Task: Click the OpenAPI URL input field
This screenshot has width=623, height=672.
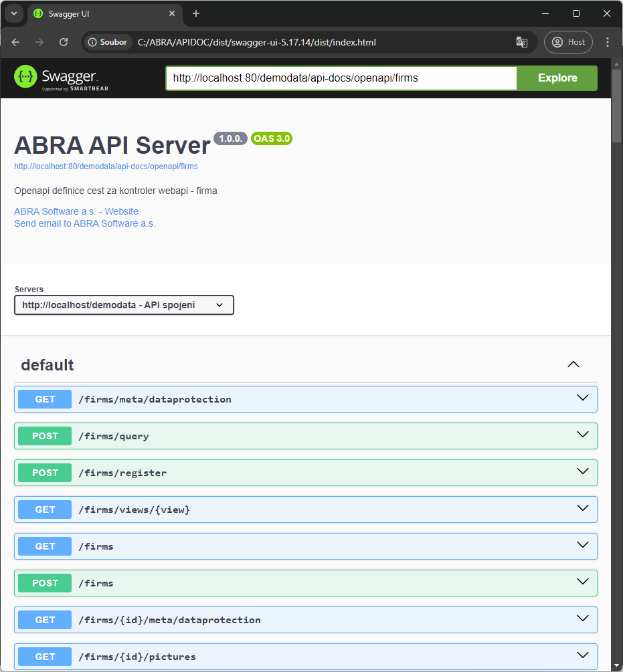Action: pyautogui.click(x=341, y=78)
